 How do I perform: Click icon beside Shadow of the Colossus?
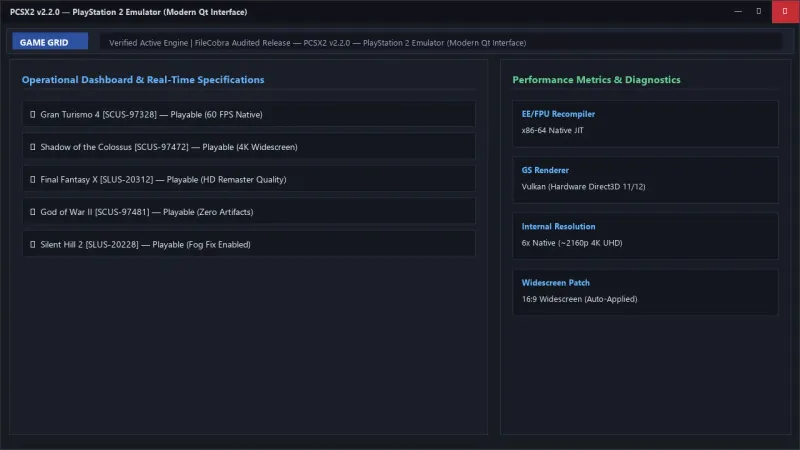33,147
